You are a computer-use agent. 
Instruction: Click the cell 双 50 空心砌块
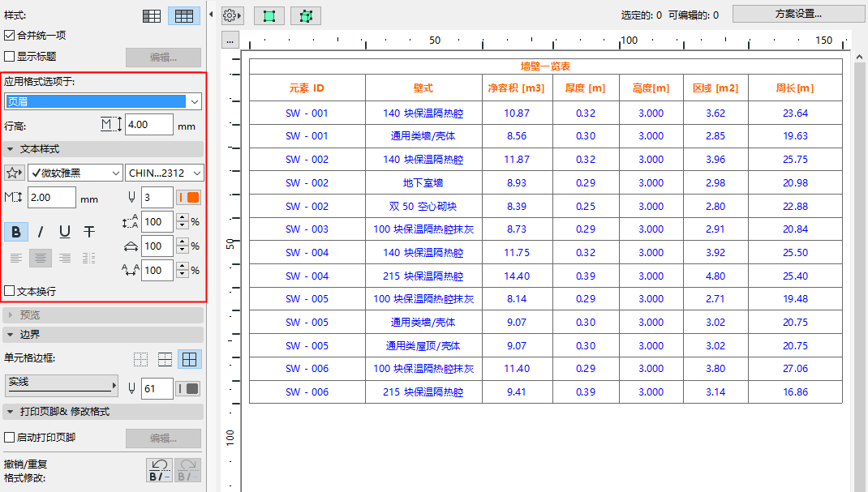coord(423,206)
